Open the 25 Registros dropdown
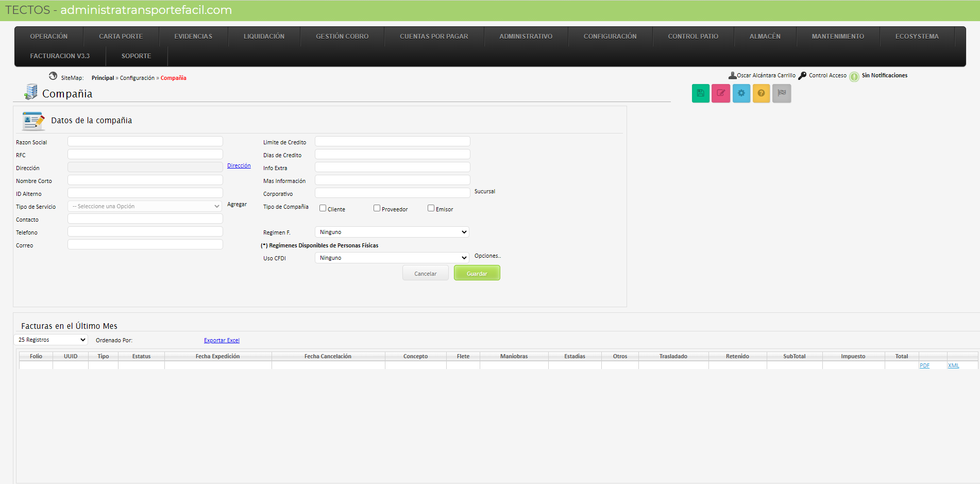 (x=51, y=340)
